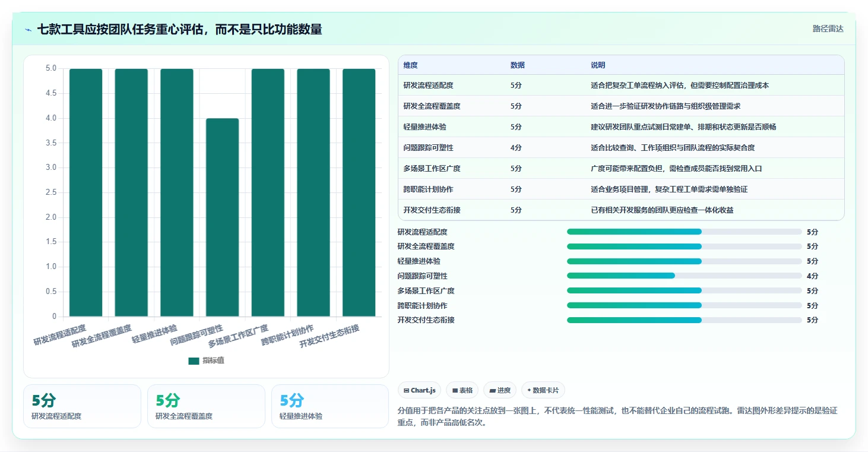Open the 研发流程适配度 5分 data card

coord(82,406)
